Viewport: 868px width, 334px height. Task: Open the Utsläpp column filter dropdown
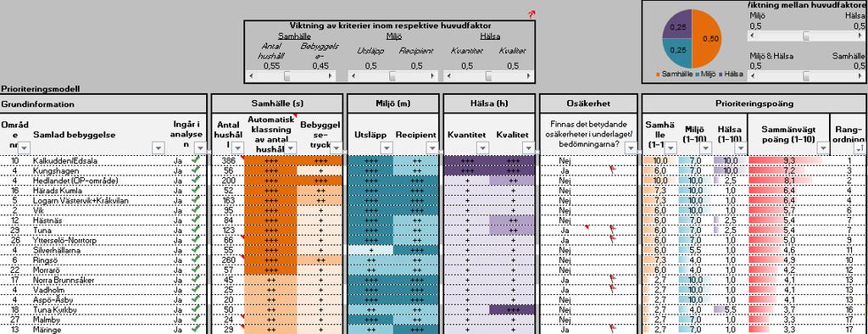[x=387, y=148]
